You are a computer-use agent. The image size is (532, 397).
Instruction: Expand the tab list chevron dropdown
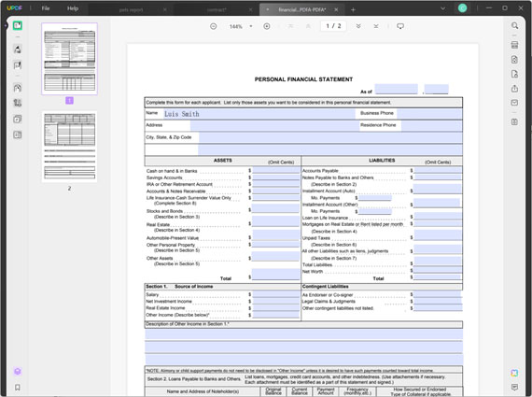tap(442, 8)
